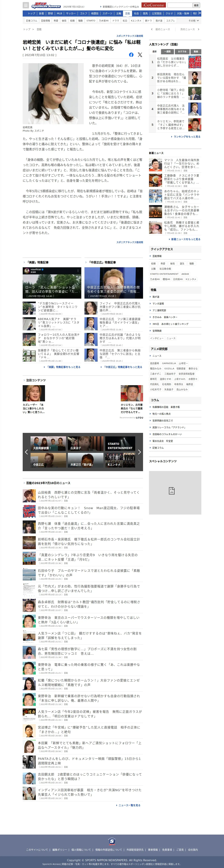Open the サッカー navigation tab
The image size is (224, 868).
(x=71, y=13)
